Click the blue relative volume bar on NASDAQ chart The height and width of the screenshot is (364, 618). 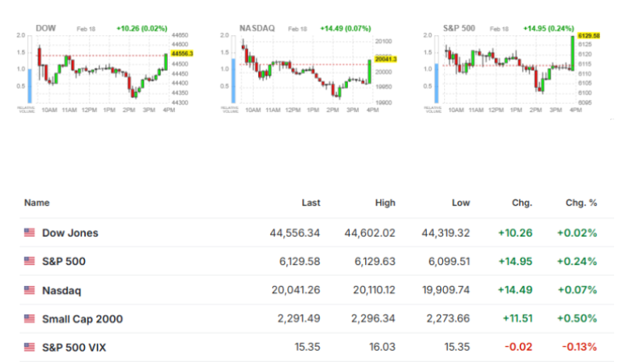[233, 81]
